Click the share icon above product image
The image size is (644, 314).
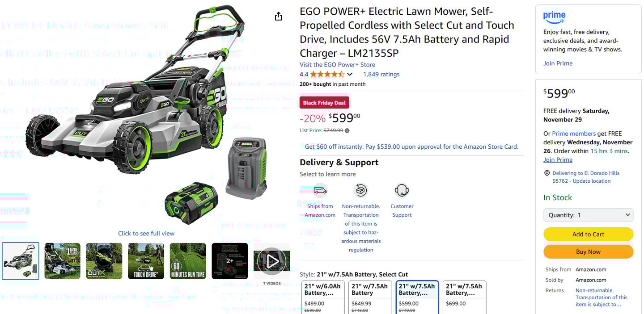pos(278,17)
